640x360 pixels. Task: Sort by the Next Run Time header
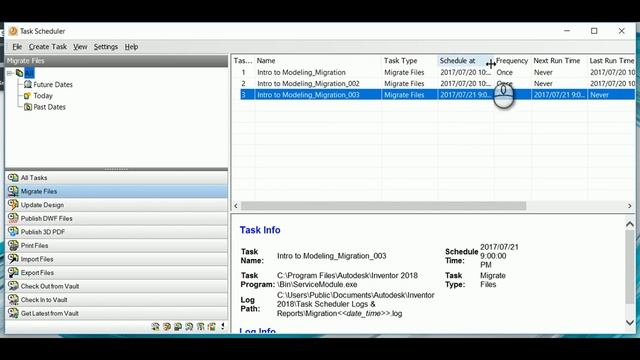[559, 61]
